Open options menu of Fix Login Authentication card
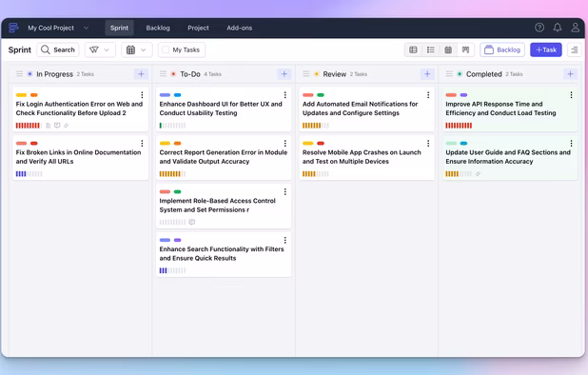Screen dimensions: 588x375 click(x=142, y=95)
